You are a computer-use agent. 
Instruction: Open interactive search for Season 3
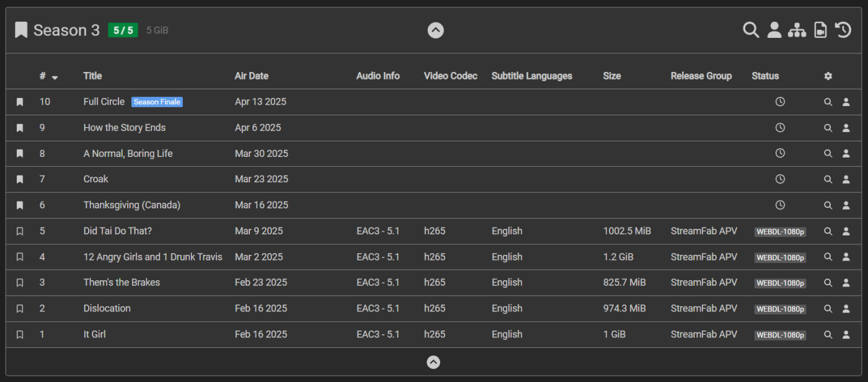click(774, 30)
